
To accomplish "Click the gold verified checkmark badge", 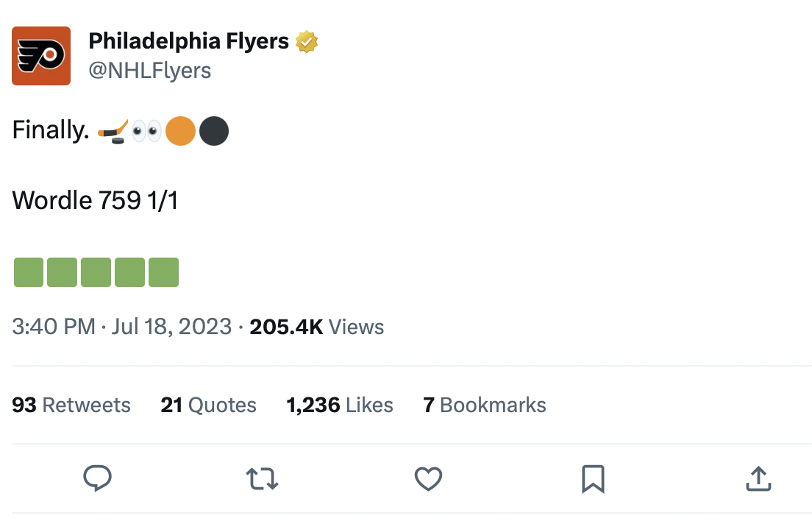I will (306, 41).
